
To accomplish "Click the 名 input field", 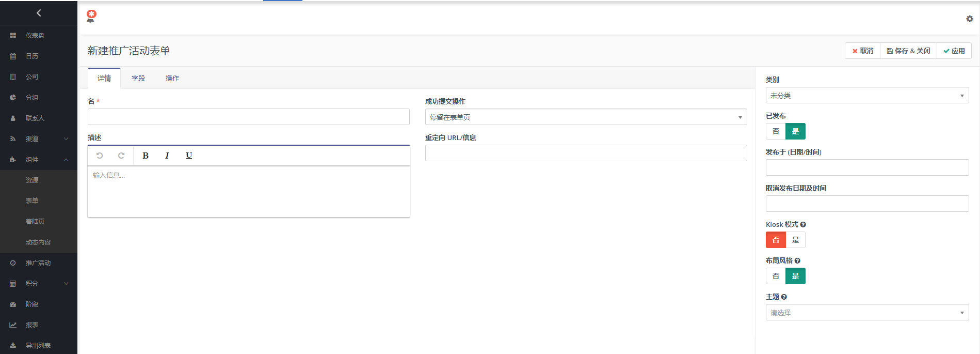I will pyautogui.click(x=248, y=117).
